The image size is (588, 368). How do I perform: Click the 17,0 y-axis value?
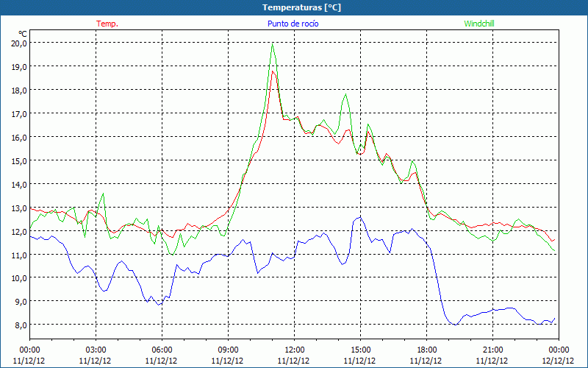[x=20, y=113]
